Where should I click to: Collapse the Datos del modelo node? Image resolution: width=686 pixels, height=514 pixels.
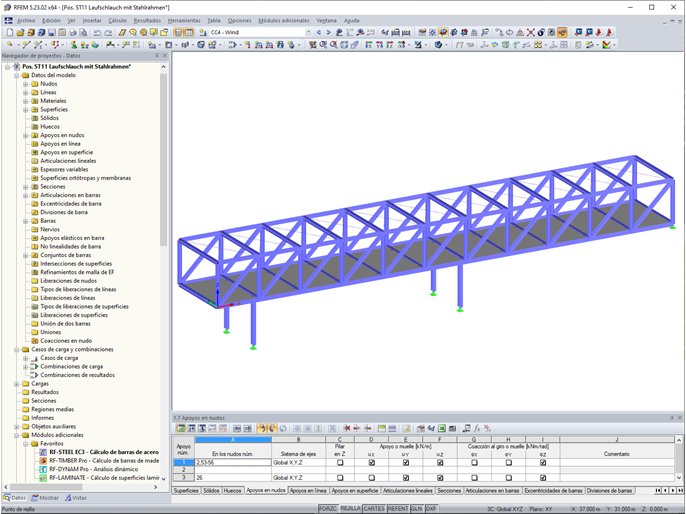[x=16, y=75]
